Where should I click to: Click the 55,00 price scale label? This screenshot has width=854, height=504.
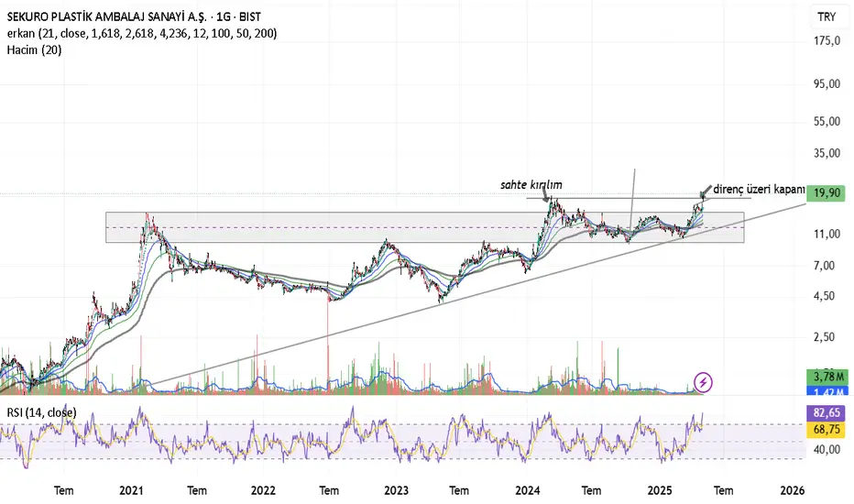pyautogui.click(x=827, y=122)
